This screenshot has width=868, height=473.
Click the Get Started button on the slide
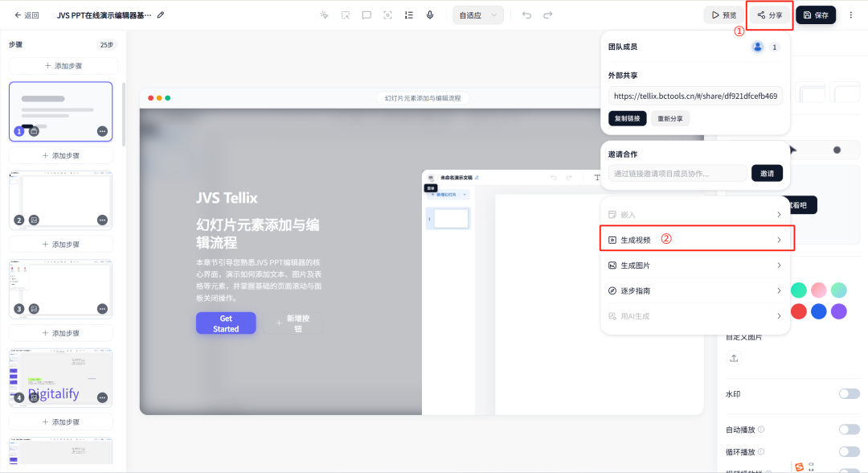tap(226, 323)
